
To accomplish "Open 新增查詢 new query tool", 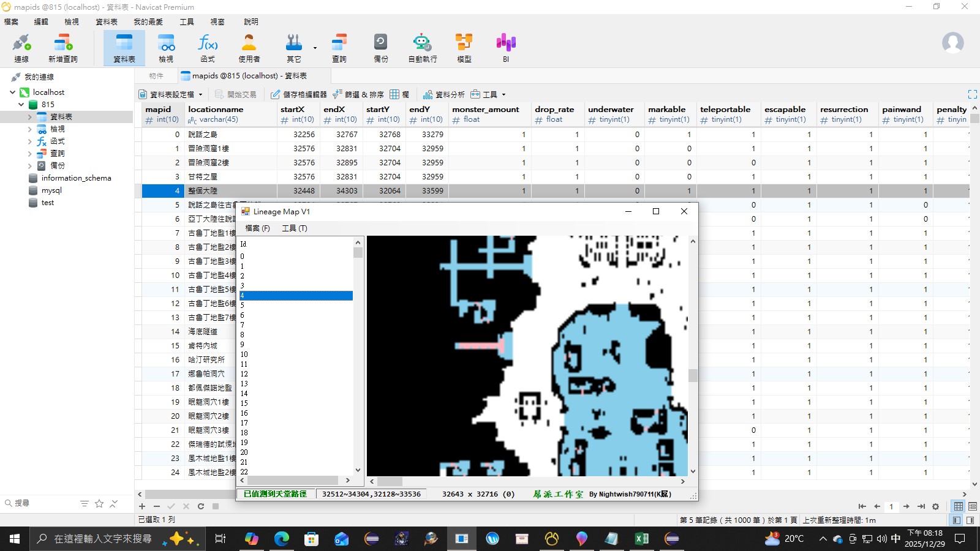I will (63, 48).
